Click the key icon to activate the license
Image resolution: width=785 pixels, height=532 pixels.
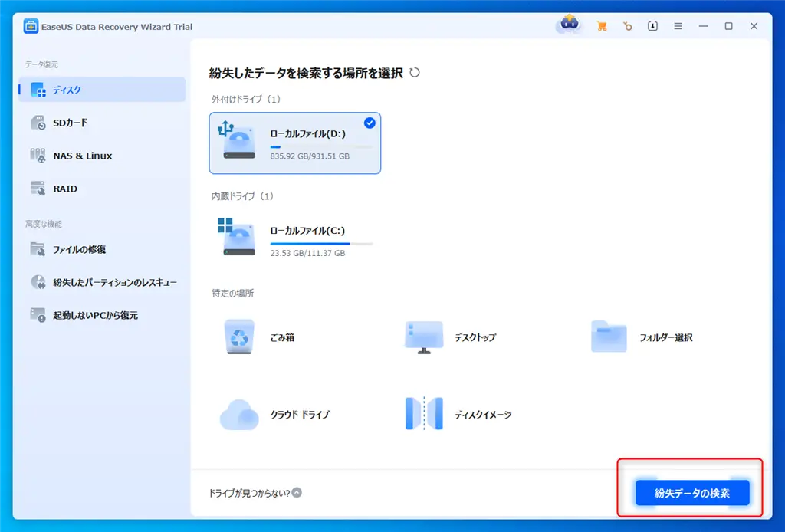click(x=628, y=25)
